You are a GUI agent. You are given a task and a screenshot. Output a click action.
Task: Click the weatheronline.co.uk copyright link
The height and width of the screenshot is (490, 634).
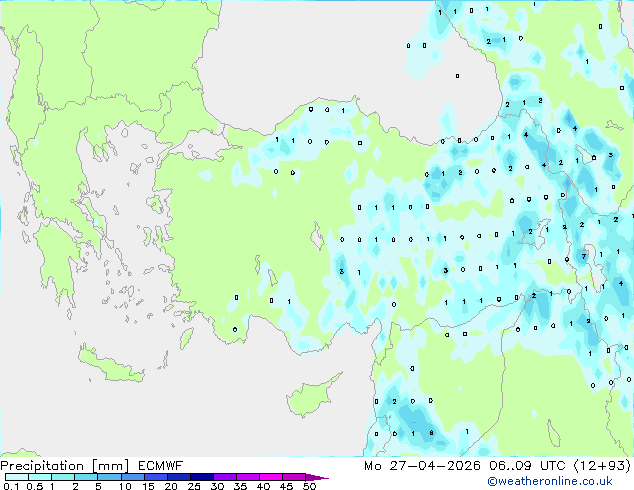[x=550, y=481]
